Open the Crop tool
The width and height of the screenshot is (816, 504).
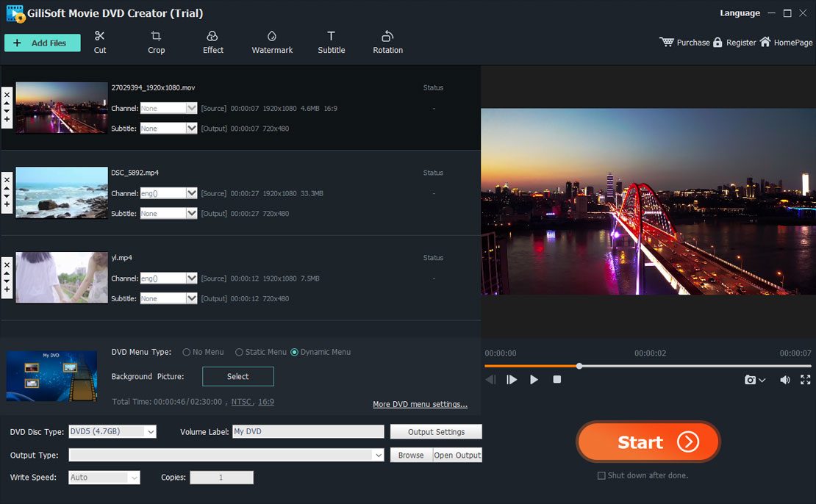click(x=156, y=42)
